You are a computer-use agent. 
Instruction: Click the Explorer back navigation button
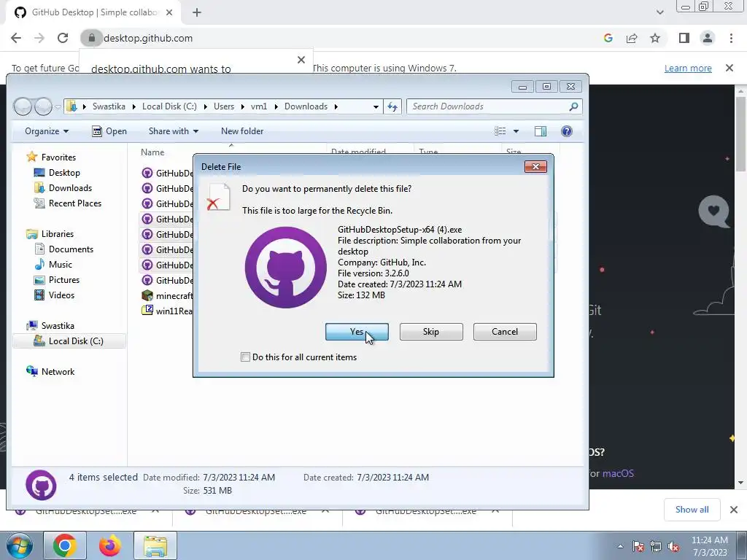pyautogui.click(x=23, y=106)
